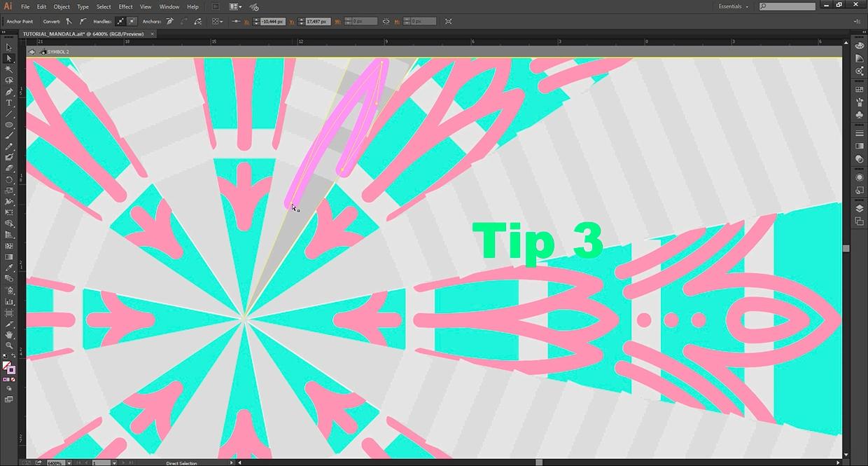Screen dimensions: 868x466
Task: Exit isolation mode with back arrow
Action: pyautogui.click(x=32, y=52)
